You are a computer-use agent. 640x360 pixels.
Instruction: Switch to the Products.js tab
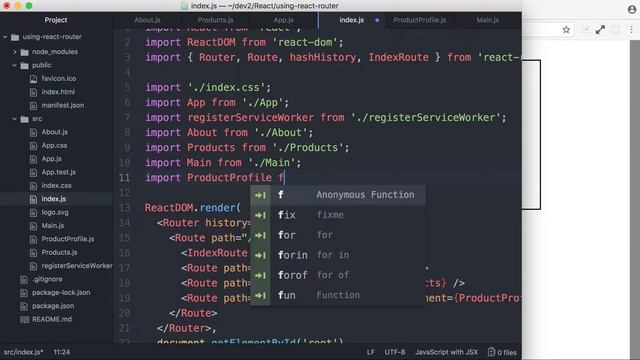(x=215, y=20)
